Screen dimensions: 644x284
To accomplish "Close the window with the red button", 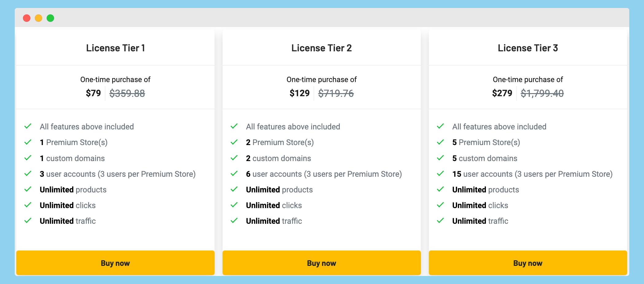I will [x=27, y=18].
